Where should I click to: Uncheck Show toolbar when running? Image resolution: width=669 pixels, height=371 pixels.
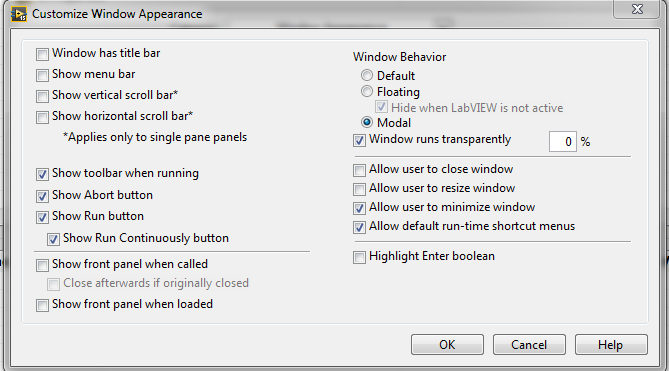point(42,174)
